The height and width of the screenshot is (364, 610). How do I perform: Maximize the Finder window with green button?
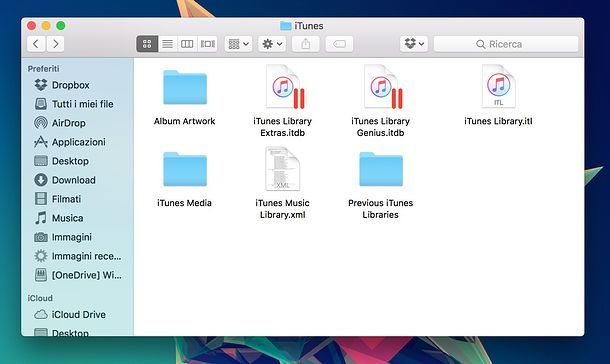pos(61,26)
